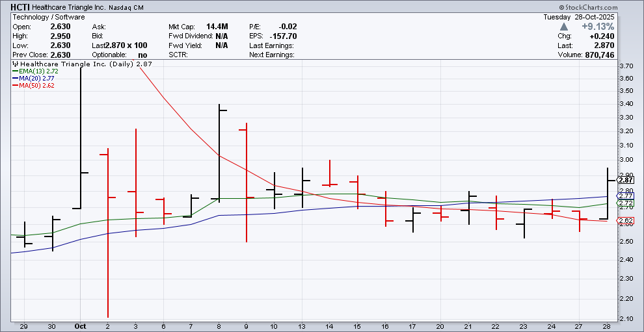The height and width of the screenshot is (332, 644).
Task: Click the blue 2.77 price tag on axis
Action: click(x=625, y=196)
